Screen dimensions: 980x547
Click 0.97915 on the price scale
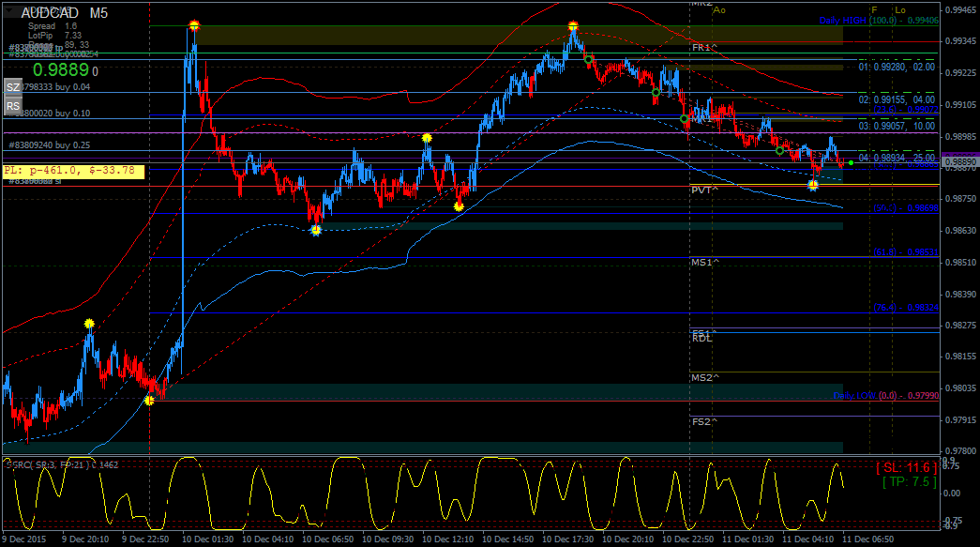click(x=960, y=420)
